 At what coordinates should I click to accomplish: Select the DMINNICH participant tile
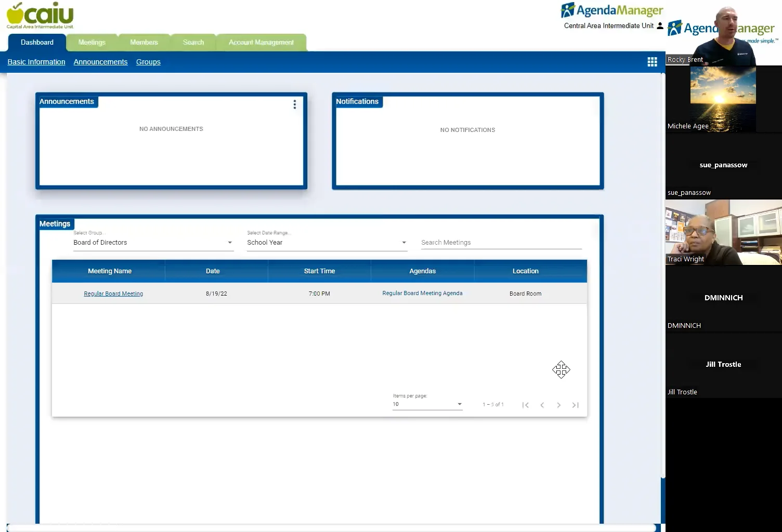coord(724,299)
